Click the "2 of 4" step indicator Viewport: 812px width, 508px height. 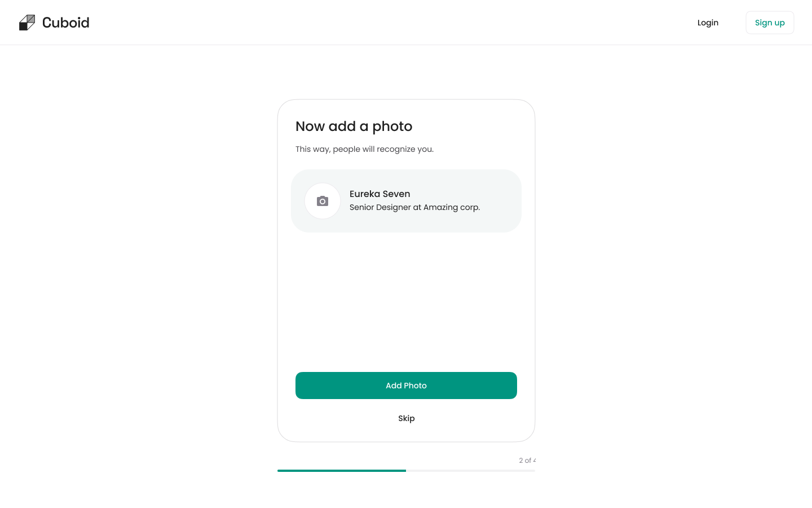tap(527, 461)
